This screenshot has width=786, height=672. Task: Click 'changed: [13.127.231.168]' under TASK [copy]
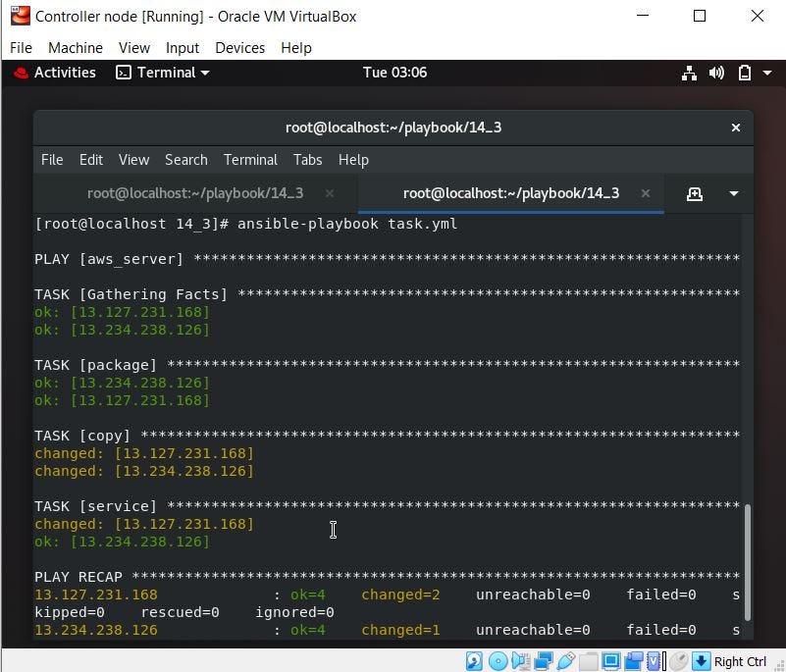(144, 453)
